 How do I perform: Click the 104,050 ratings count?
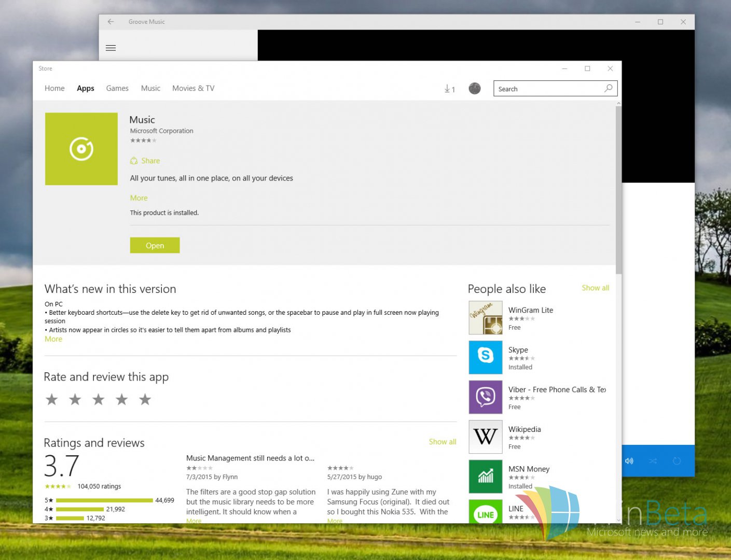pos(99,486)
